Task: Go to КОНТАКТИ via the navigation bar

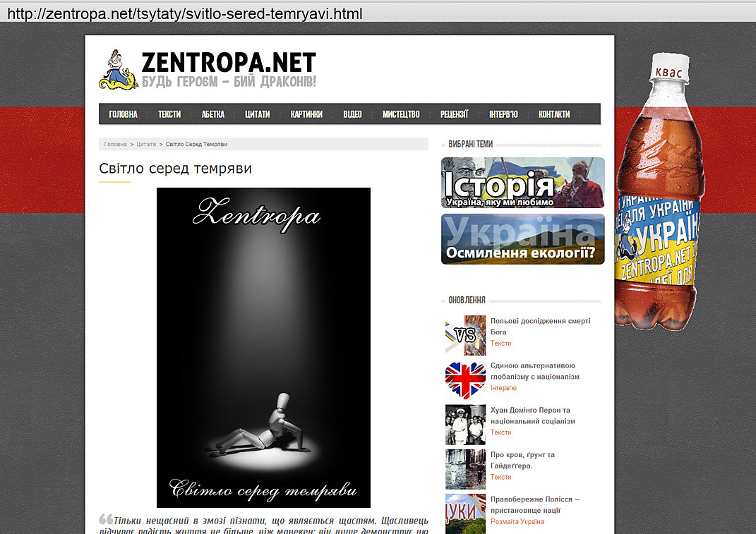Action: tap(556, 114)
